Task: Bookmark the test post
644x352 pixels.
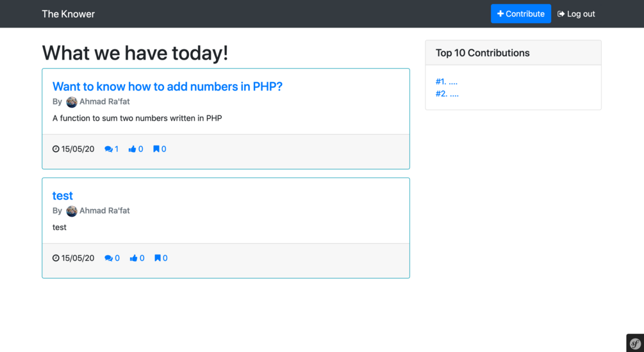Action: click(x=158, y=258)
